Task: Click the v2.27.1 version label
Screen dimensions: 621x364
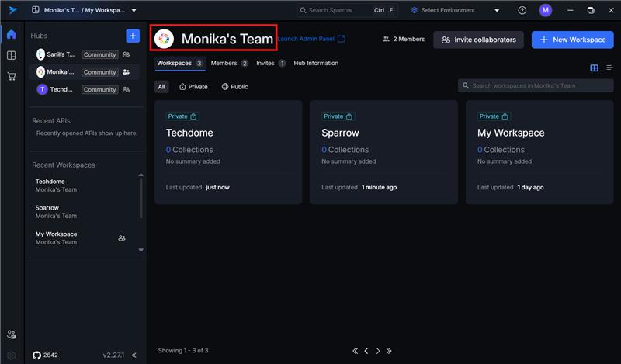Action: pos(113,355)
